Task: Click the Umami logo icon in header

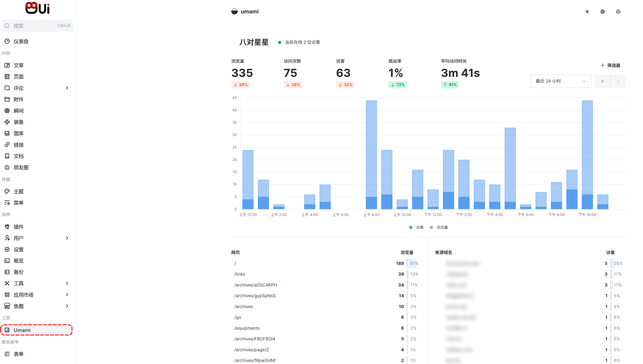Action: pos(234,12)
